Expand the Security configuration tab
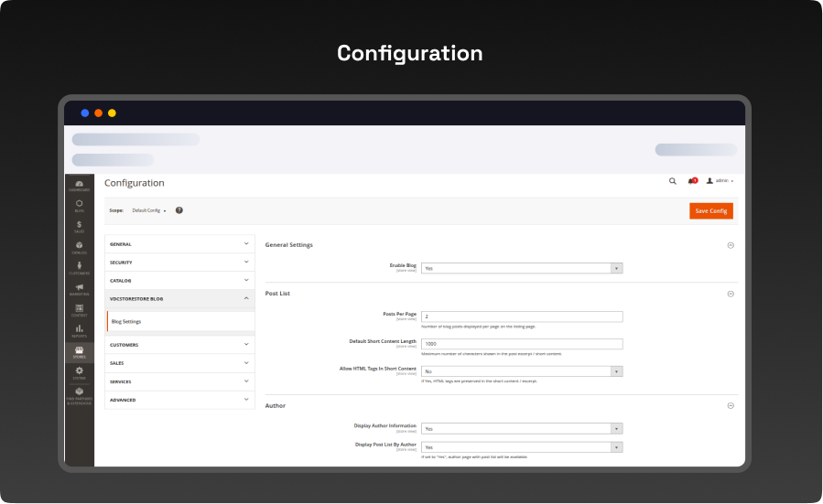823x504 pixels. pyautogui.click(x=179, y=263)
